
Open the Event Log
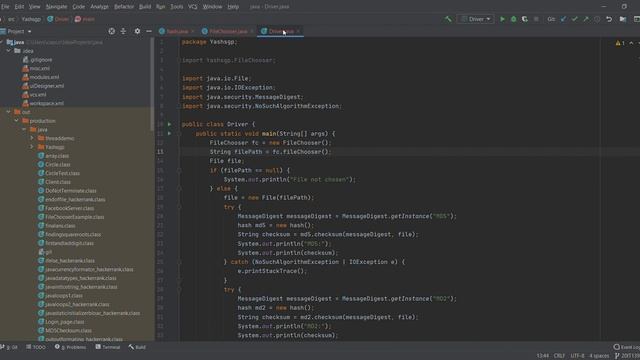coord(627,347)
